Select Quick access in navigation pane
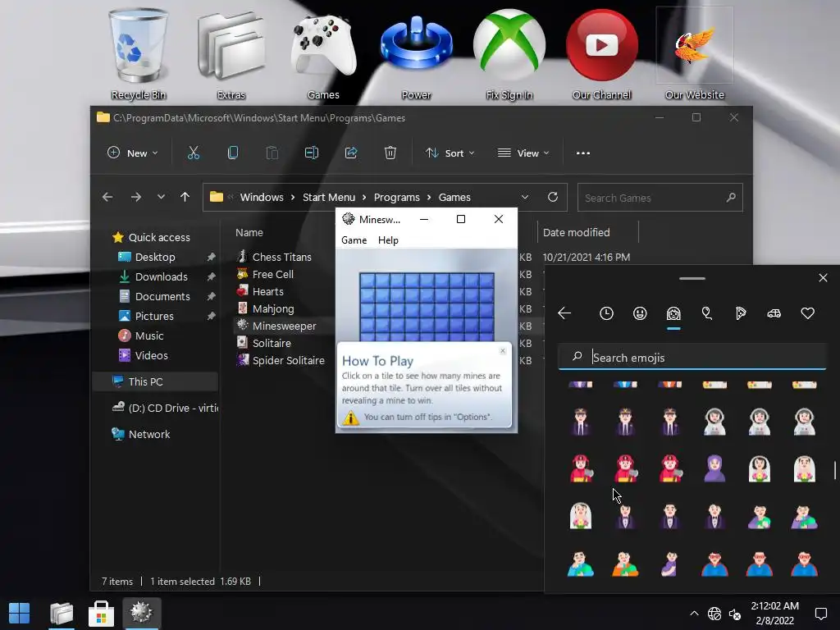 [x=159, y=237]
